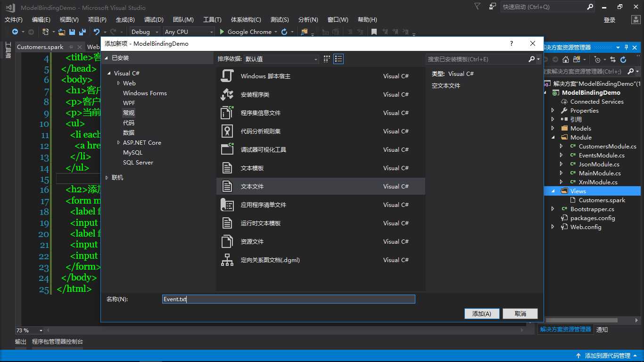The image size is (644, 362).
Task: Expand the Properties node in Solution Explorer
Action: pos(553,110)
